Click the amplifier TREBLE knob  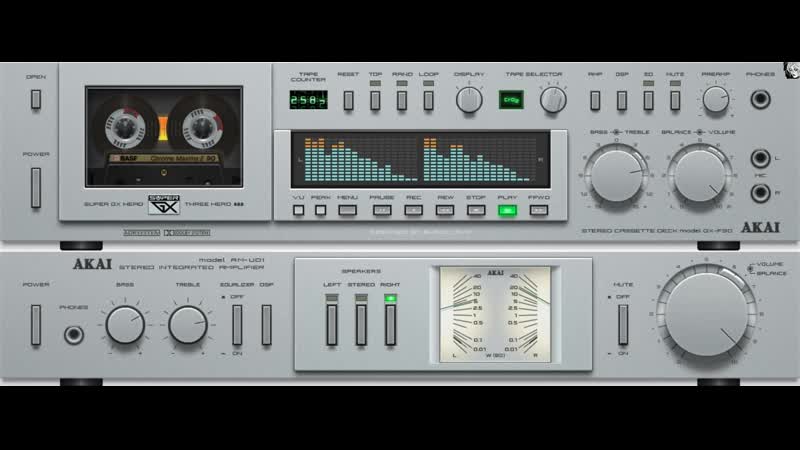click(188, 324)
